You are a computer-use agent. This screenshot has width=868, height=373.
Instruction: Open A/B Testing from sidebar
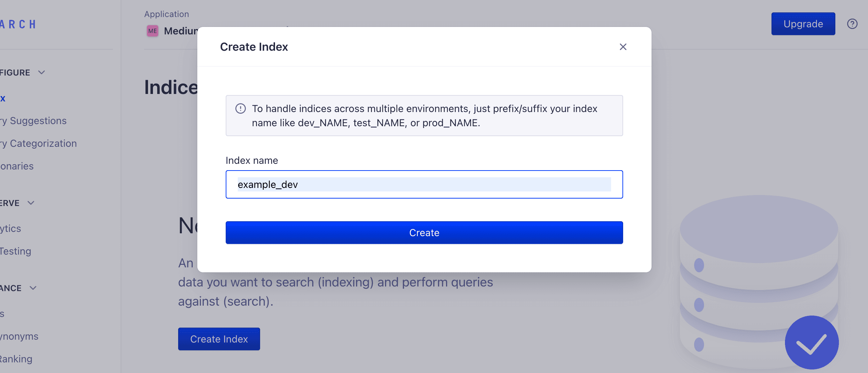click(x=16, y=251)
